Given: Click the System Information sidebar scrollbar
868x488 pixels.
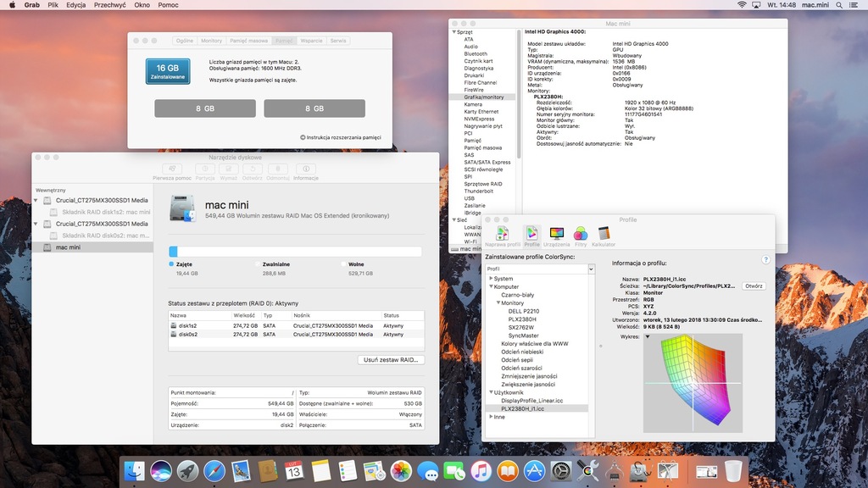Looking at the screenshot, I should 519,94.
